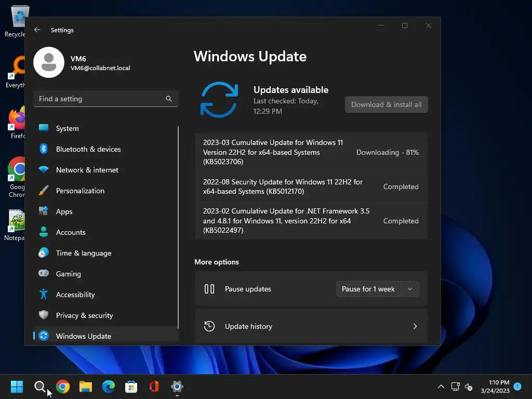Click the Downloading - 81% status
This screenshot has width=532, height=399.
[388, 152]
